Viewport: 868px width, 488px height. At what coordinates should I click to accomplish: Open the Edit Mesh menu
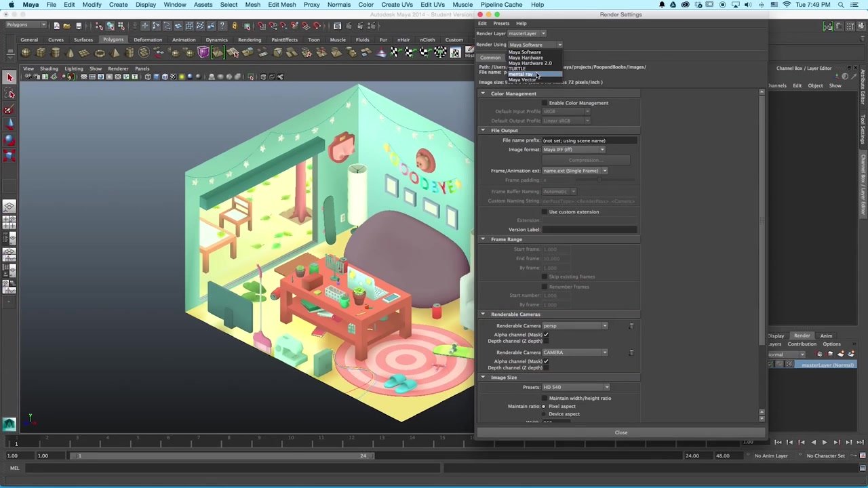point(281,5)
